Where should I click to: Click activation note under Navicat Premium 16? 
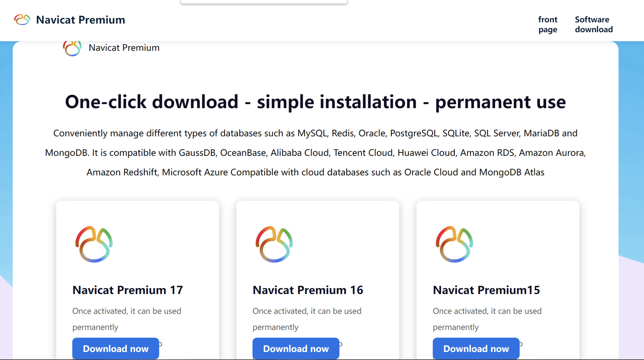pyautogui.click(x=307, y=319)
